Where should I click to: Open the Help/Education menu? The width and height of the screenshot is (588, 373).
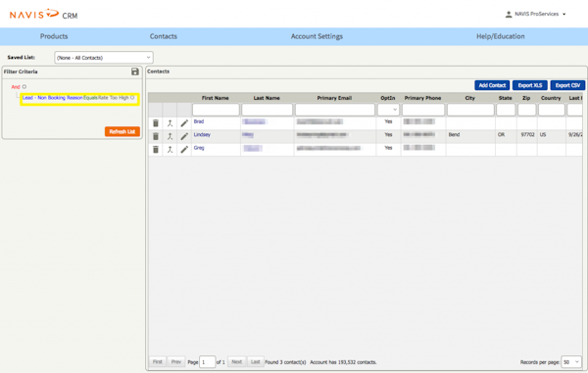pos(500,36)
